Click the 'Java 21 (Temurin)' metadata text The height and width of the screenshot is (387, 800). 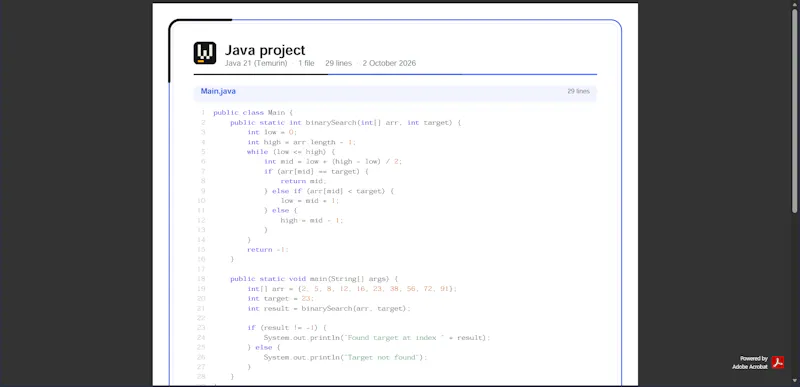point(256,63)
